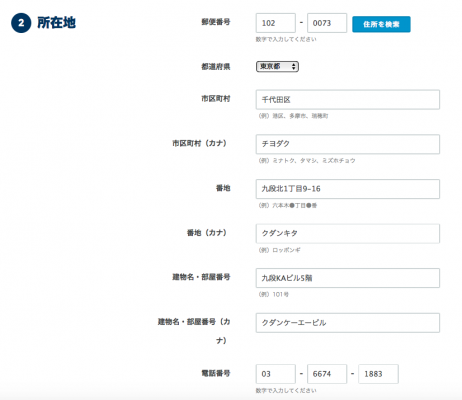This screenshot has height=400, width=462.
Task: Click the postal code field containing 0073
Action: point(327,23)
